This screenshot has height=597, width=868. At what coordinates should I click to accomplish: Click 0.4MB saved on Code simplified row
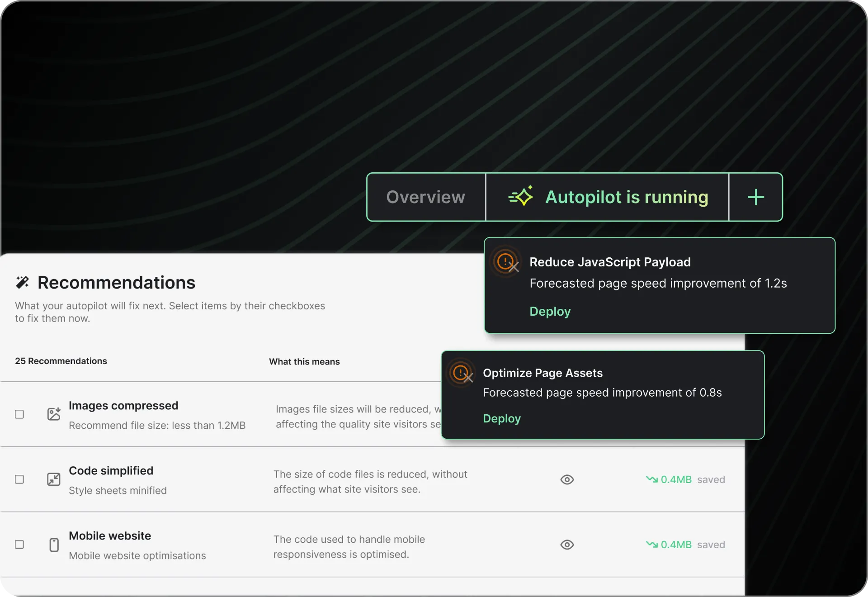[x=685, y=479]
